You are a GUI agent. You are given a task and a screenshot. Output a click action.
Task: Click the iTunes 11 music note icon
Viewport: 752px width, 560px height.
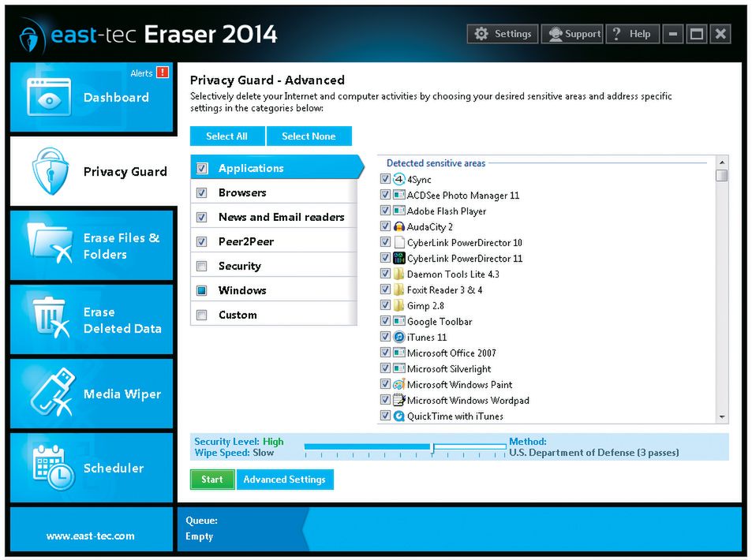(399, 337)
